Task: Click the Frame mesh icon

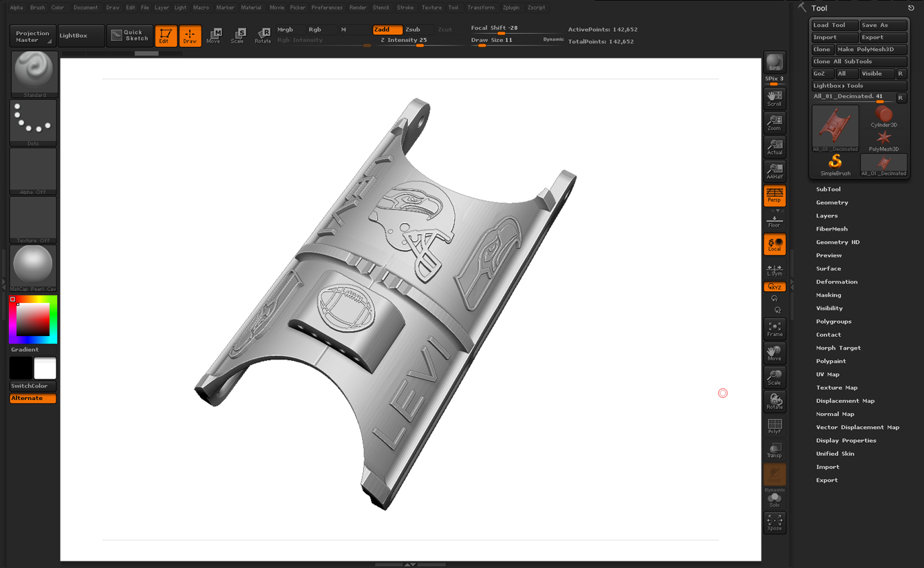Action: (775, 328)
